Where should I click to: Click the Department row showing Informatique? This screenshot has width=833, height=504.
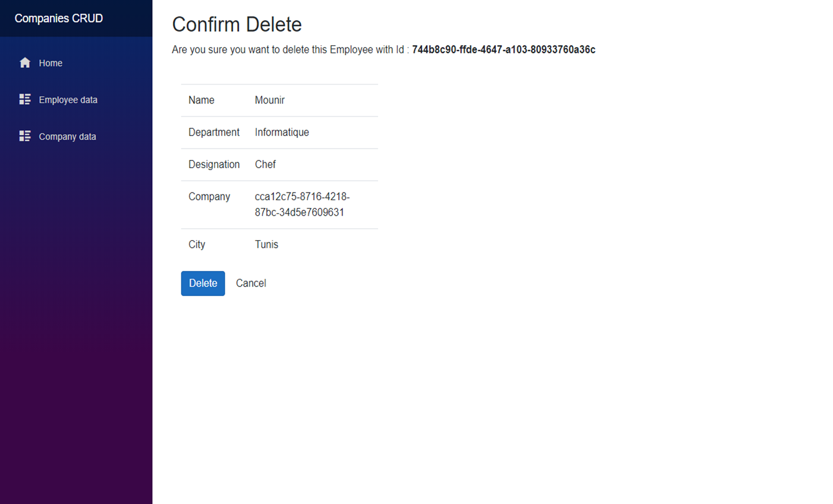[x=282, y=132]
